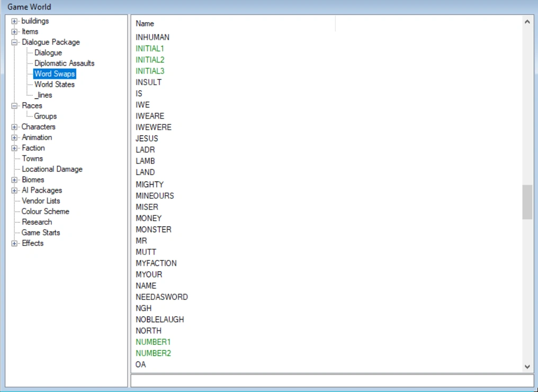The height and width of the screenshot is (392, 538).
Task: Select the MUTT list entry
Action: click(x=146, y=252)
